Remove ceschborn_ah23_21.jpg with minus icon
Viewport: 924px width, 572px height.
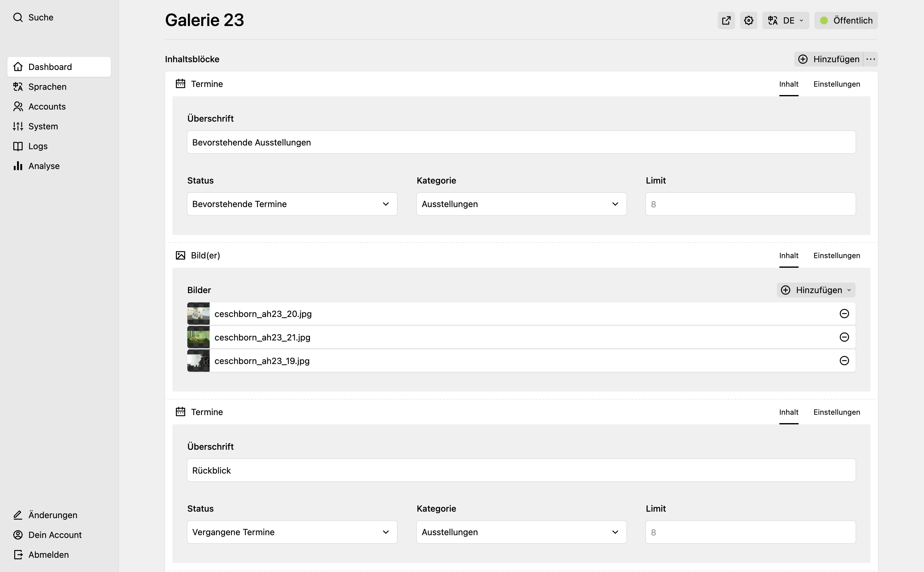point(844,337)
